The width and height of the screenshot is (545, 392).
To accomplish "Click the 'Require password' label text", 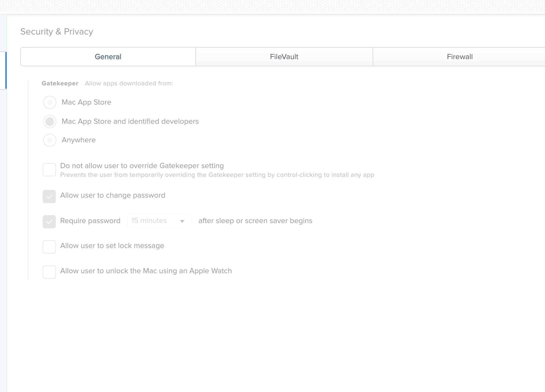I will [x=90, y=221].
